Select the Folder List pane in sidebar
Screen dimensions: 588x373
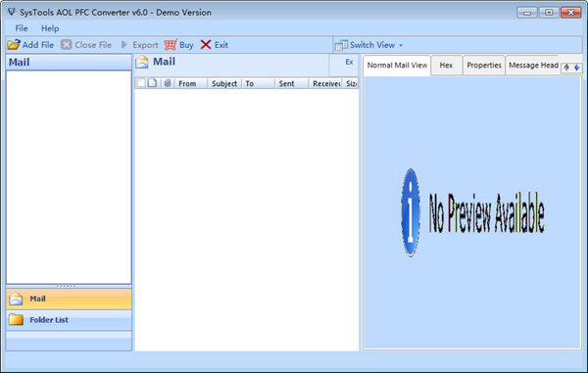pyautogui.click(x=69, y=320)
